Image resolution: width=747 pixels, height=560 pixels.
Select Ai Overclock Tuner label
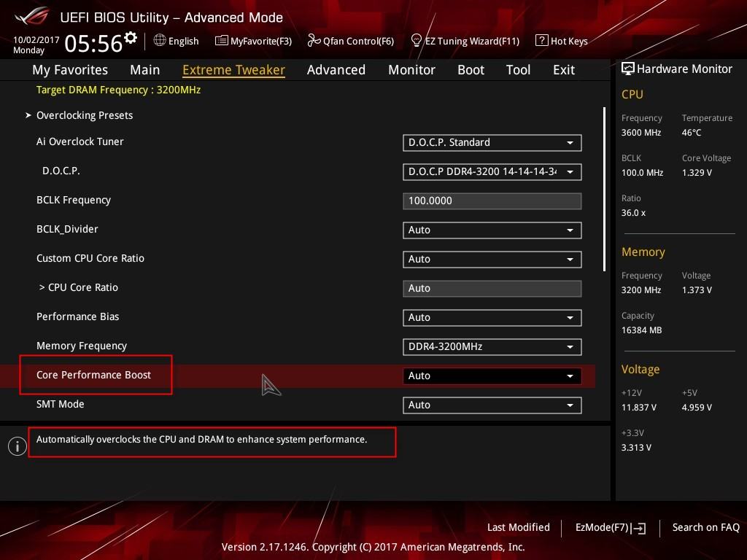tap(80, 142)
